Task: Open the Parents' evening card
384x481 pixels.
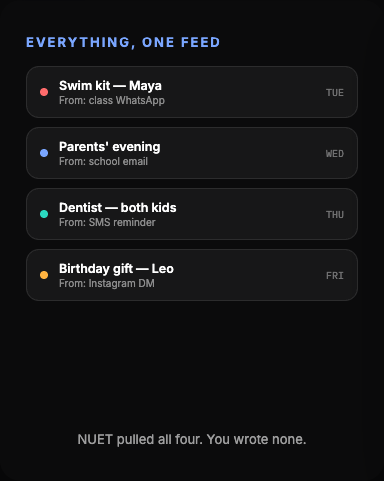Action: 192,153
